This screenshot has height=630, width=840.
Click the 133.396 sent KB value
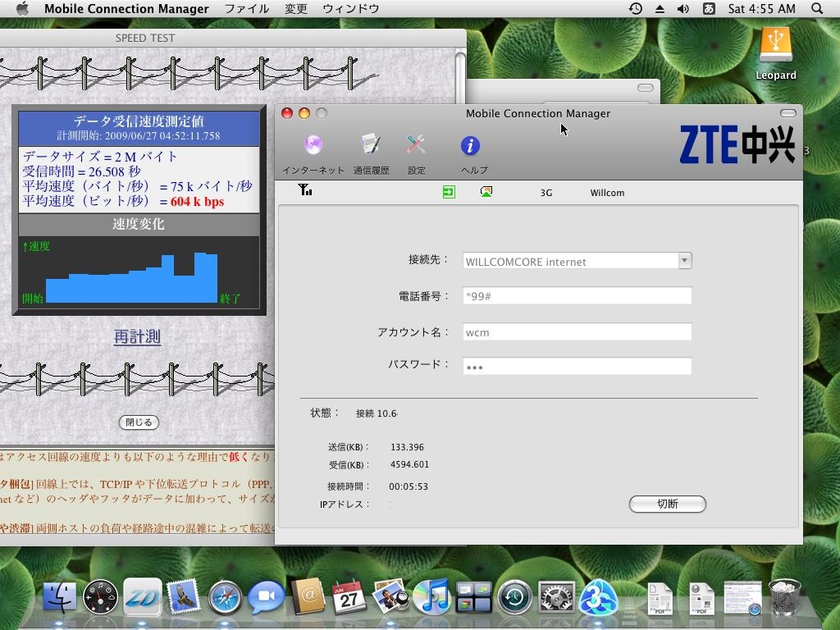click(x=407, y=447)
